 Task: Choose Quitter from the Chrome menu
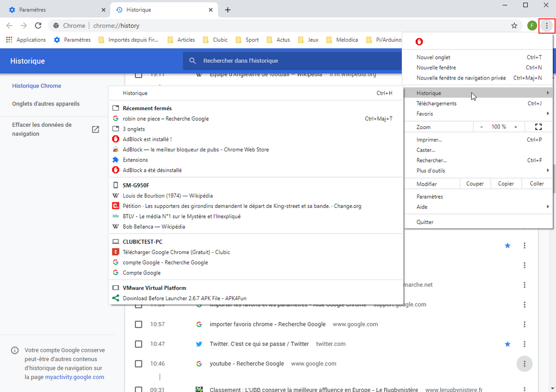478,222
